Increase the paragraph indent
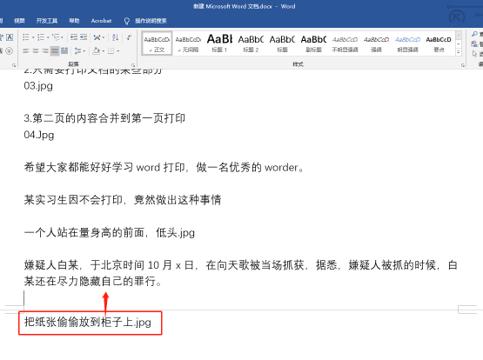The width and height of the screenshot is (483, 360). [84, 37]
